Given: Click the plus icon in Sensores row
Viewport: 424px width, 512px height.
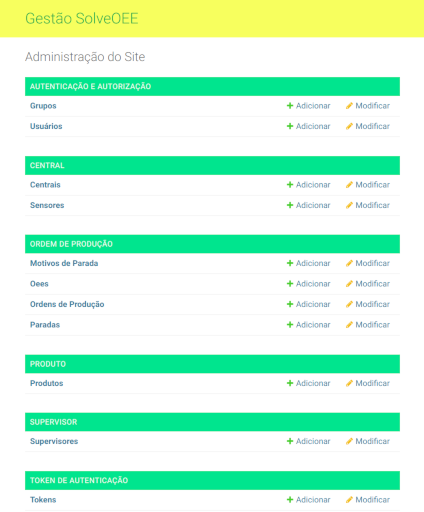Looking at the screenshot, I should click(x=290, y=205).
